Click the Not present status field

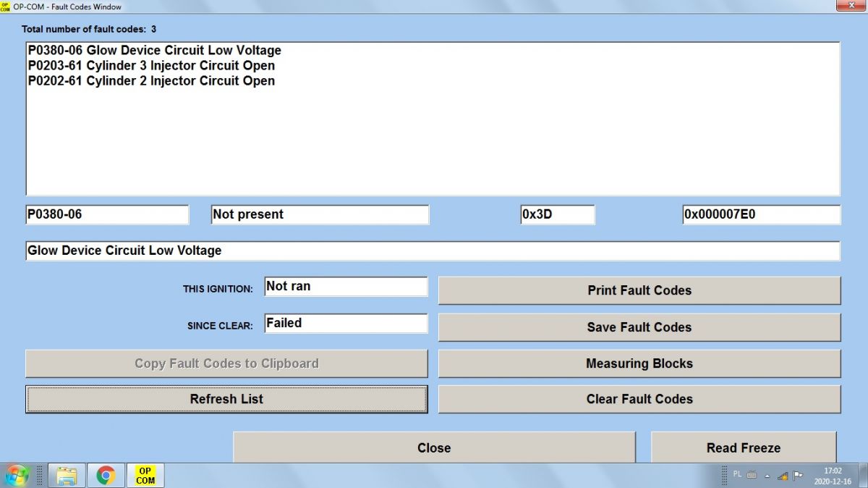[x=320, y=214]
